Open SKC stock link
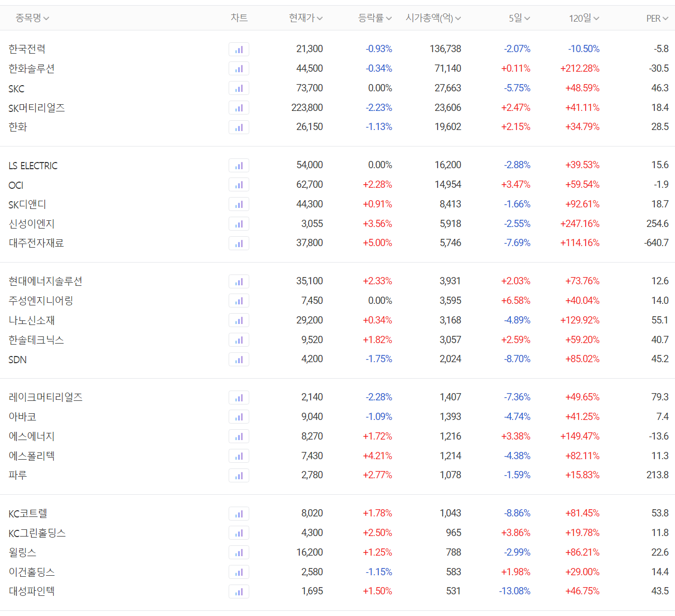Viewport: 675px width, 616px height. 17,89
